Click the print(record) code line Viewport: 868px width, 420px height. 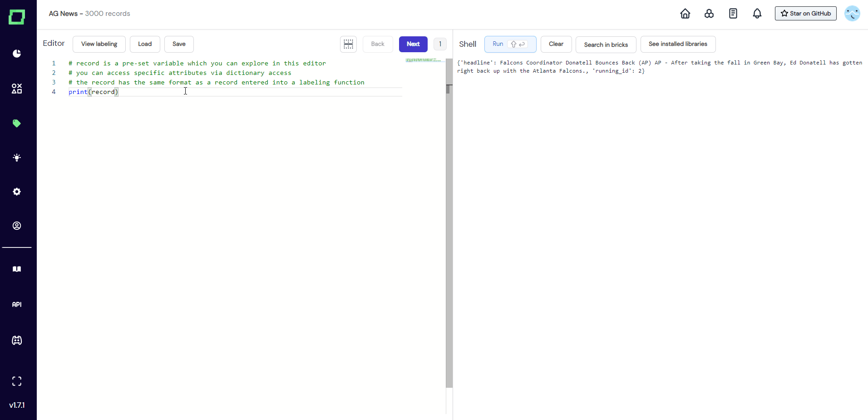[94, 92]
